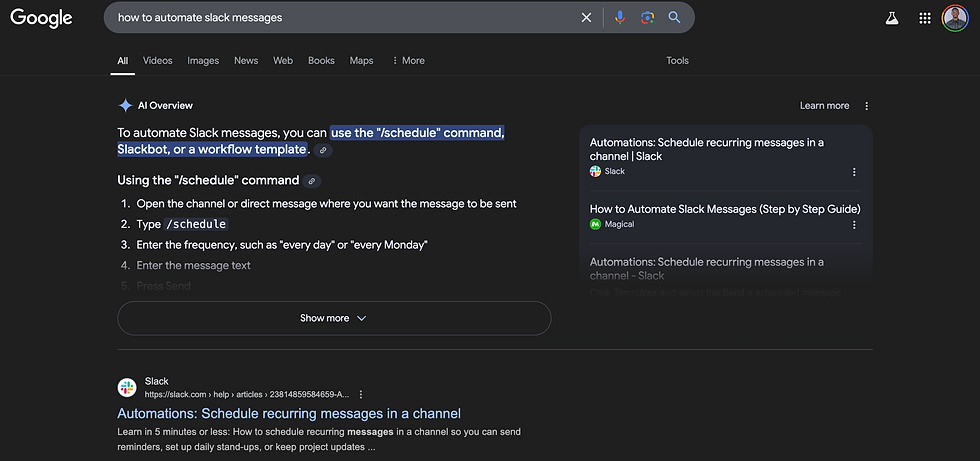The image size is (980, 461).
Task: Switch to the Web tab
Action: tap(283, 61)
